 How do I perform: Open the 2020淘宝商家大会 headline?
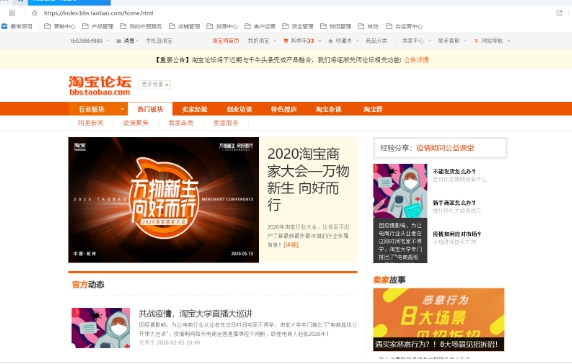pos(308,179)
